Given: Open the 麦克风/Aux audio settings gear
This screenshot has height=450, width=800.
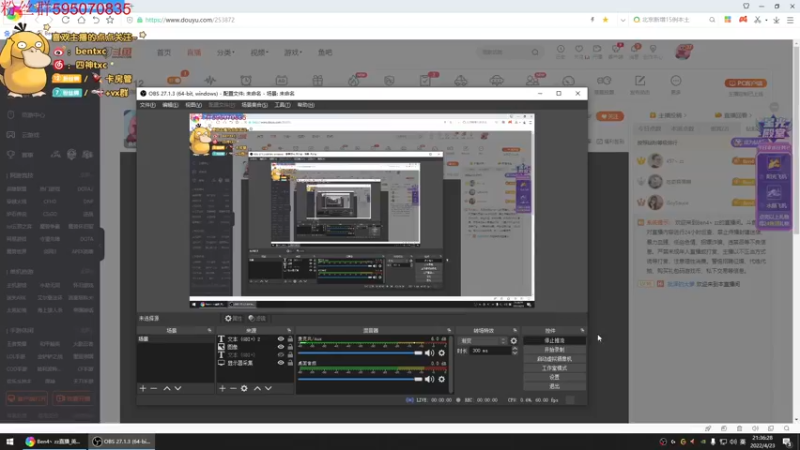Looking at the screenshot, I should pyautogui.click(x=441, y=353).
